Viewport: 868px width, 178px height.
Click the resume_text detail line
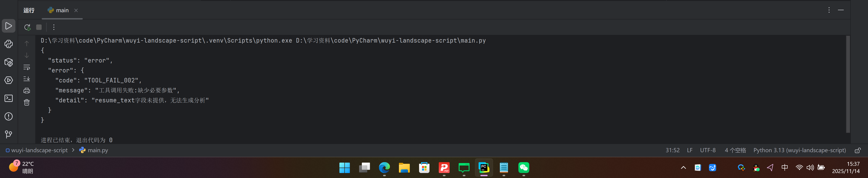point(132,100)
